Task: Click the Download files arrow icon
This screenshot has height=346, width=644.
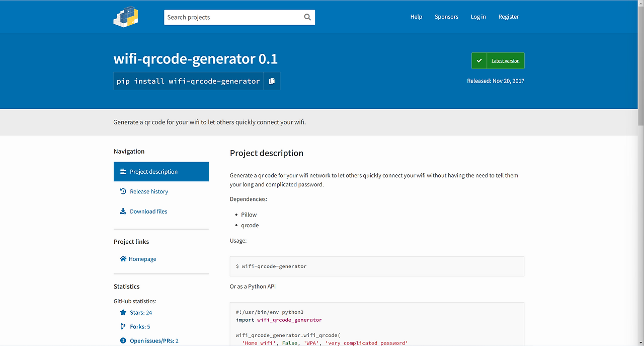Action: [x=123, y=212]
